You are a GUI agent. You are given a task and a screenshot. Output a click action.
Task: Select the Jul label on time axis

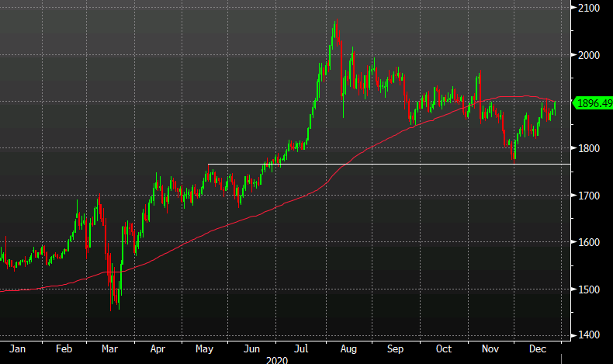pos(301,348)
